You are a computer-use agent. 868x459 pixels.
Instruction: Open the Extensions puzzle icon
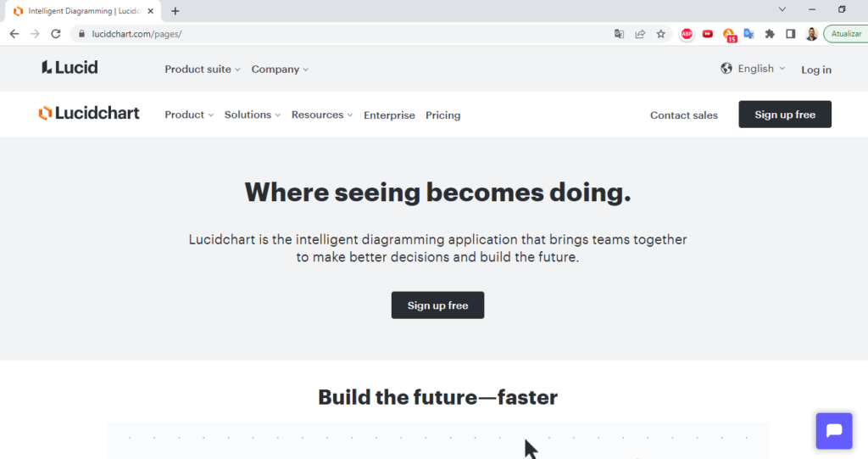click(x=770, y=34)
